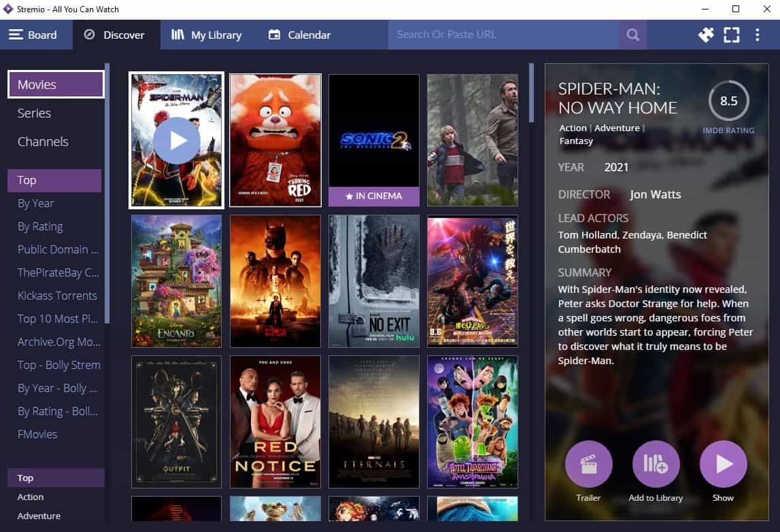Open the My Library tab

[x=207, y=35]
